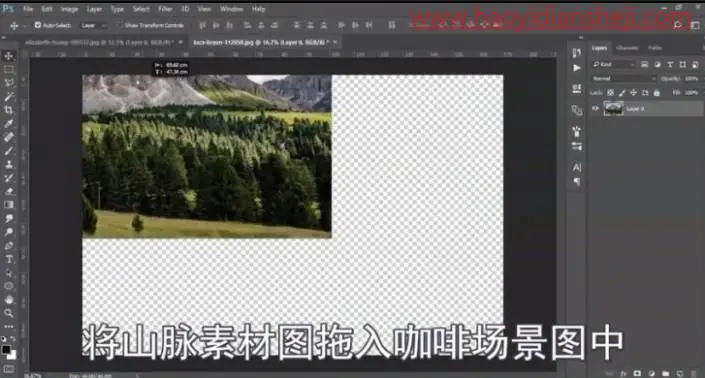Screen dimensions: 705x378
Task: Select the Healing Brush tool
Action: tap(9, 137)
